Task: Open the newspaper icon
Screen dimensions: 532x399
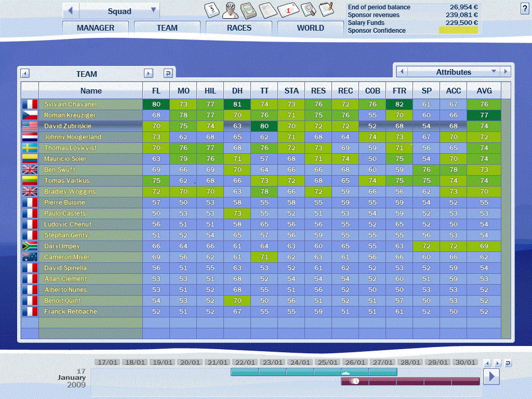Action: (267, 10)
